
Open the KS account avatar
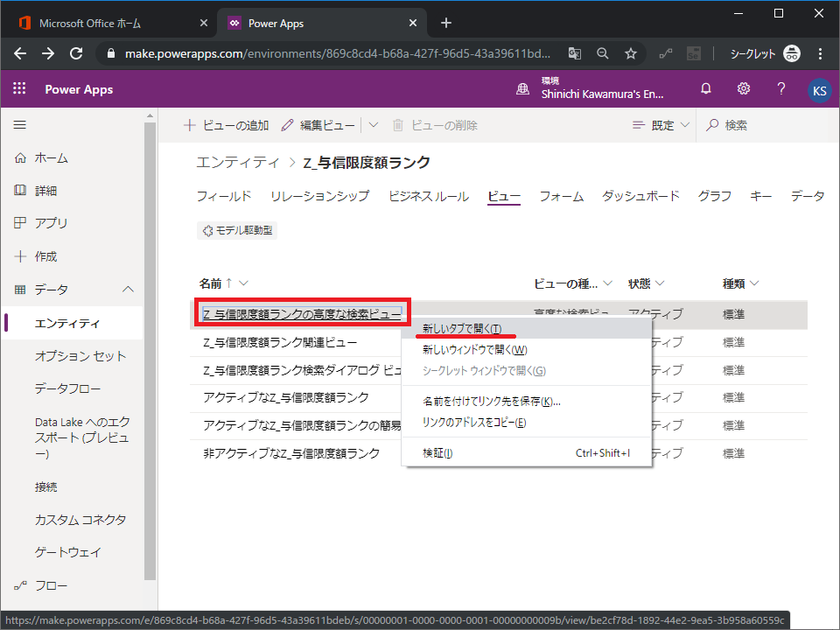819,90
